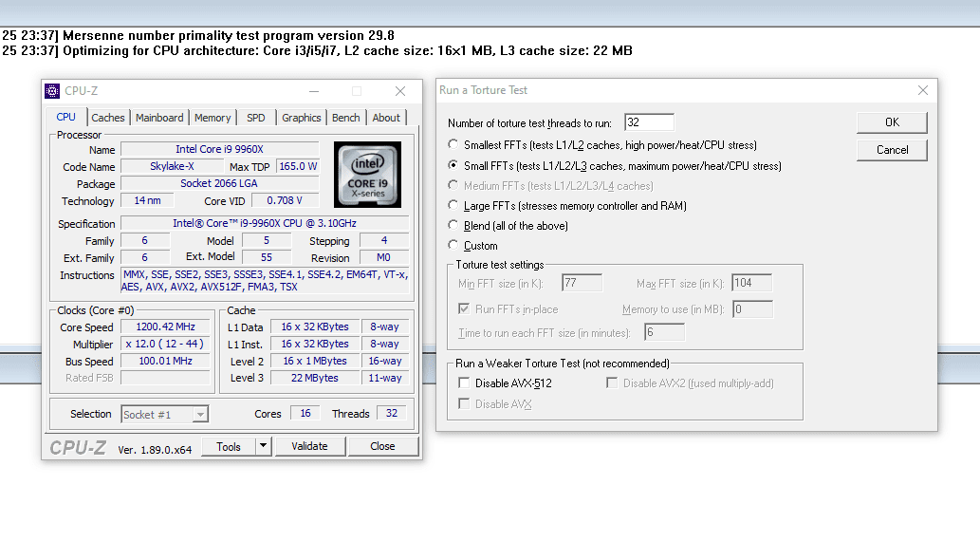The image size is (980, 560).
Task: Close the CPU-Z window with X
Action: click(x=400, y=91)
